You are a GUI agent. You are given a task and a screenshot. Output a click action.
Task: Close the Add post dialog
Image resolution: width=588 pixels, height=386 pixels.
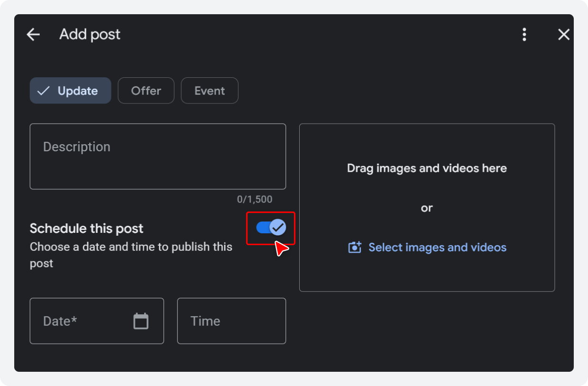[x=564, y=34]
